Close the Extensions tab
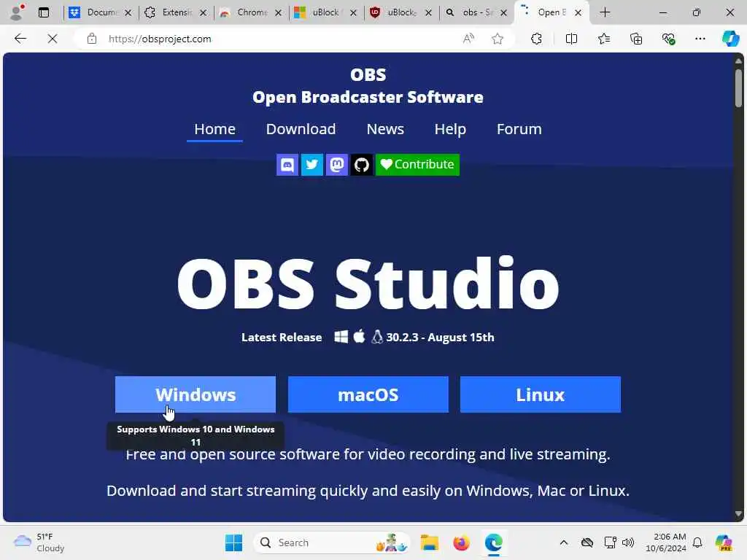 (x=204, y=13)
